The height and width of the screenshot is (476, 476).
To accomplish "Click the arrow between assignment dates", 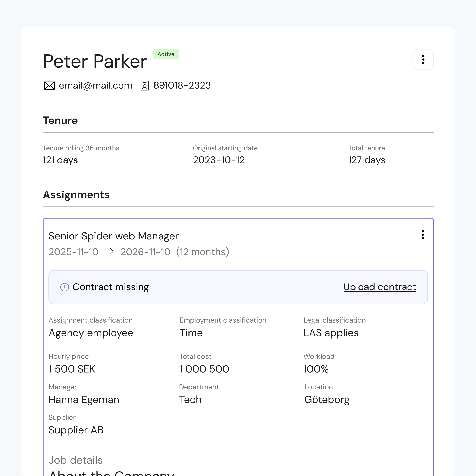I will (x=110, y=251).
